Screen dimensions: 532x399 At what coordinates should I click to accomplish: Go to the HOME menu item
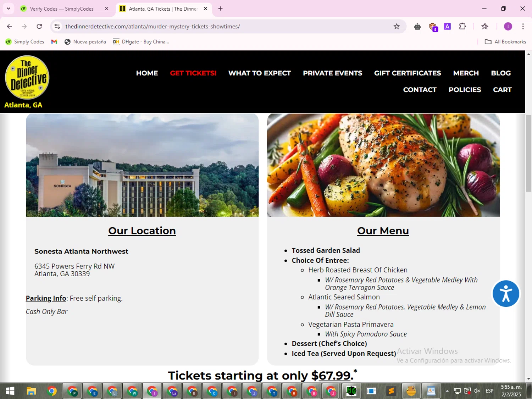(147, 73)
